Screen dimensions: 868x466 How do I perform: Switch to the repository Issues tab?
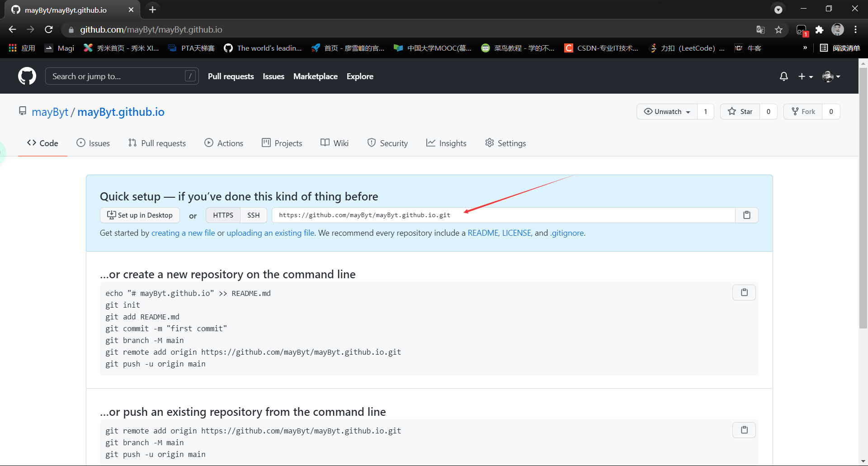93,143
